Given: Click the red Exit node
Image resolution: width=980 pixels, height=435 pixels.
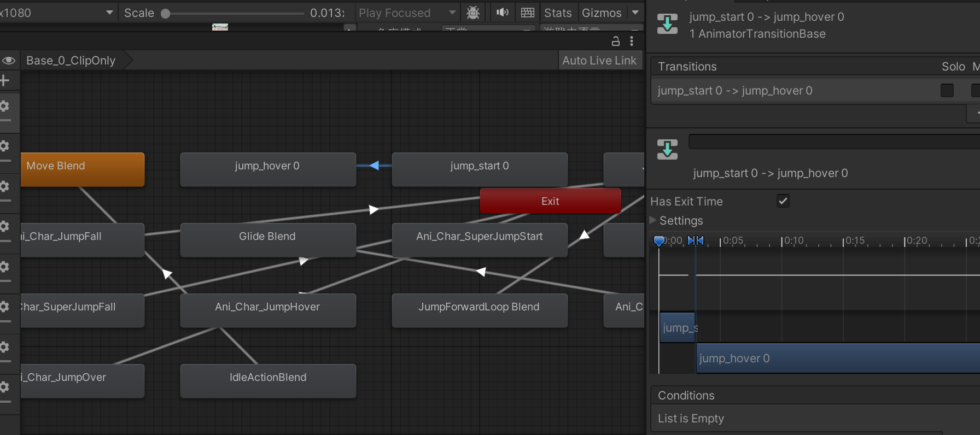Looking at the screenshot, I should tap(550, 201).
